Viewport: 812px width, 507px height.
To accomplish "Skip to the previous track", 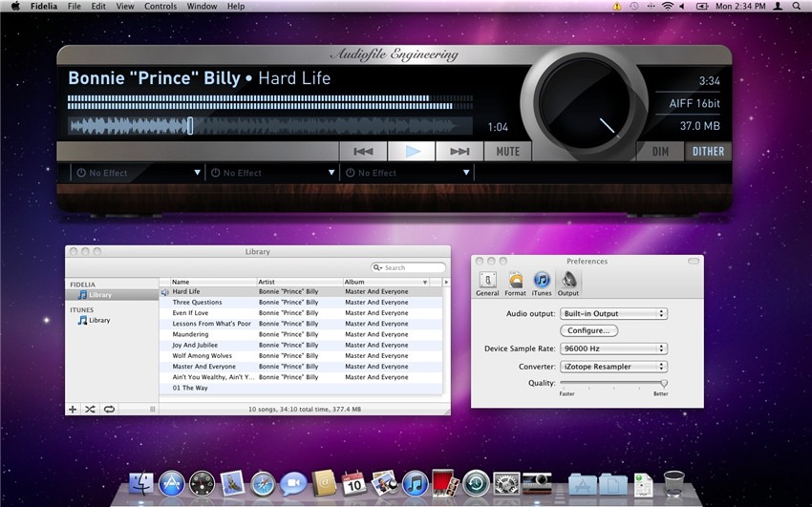I will tap(363, 151).
